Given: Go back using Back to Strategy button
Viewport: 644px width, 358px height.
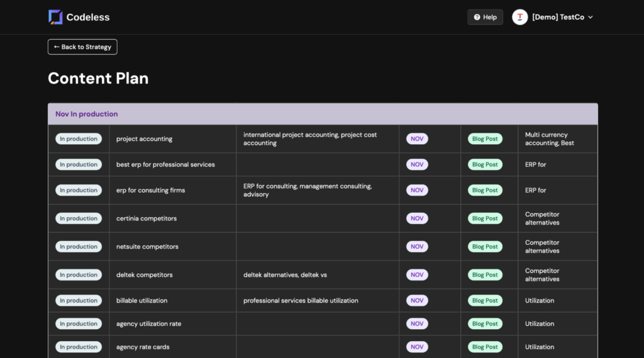Looking at the screenshot, I should coord(82,47).
